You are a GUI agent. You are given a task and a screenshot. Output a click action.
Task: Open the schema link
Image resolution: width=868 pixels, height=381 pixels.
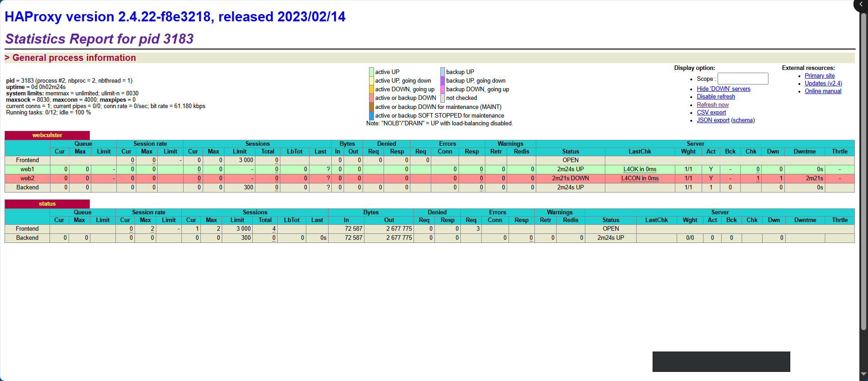(743, 120)
